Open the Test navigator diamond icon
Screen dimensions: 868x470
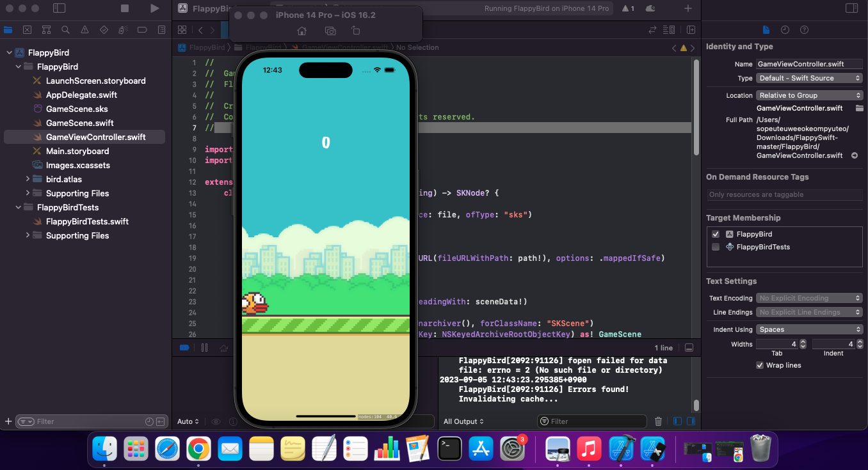[104, 29]
